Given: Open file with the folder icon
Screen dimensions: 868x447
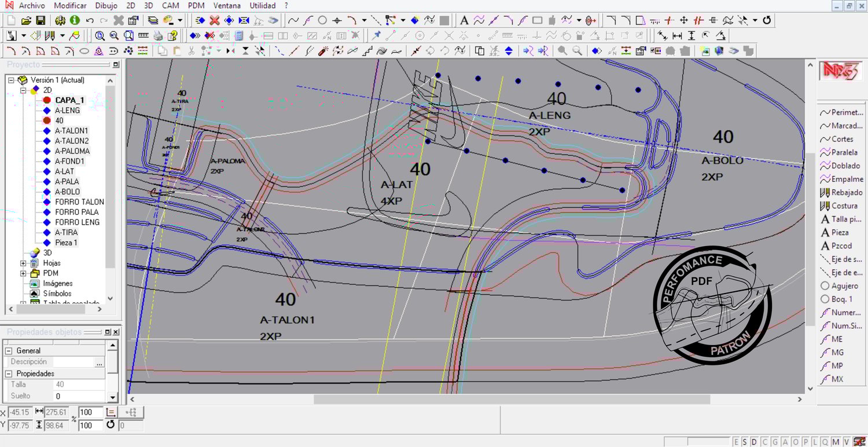Looking at the screenshot, I should pos(26,20).
